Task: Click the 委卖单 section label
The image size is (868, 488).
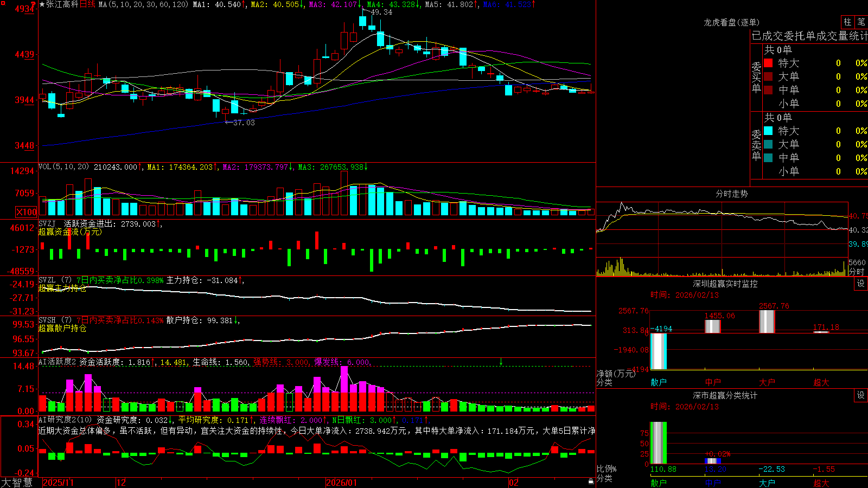Action: pos(756,144)
